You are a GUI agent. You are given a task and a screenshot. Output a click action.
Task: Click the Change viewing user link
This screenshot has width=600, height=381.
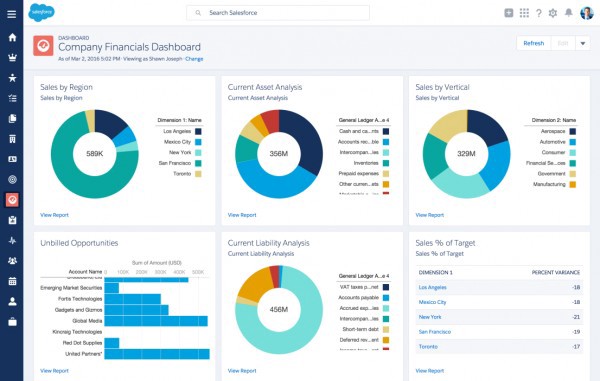coord(194,59)
